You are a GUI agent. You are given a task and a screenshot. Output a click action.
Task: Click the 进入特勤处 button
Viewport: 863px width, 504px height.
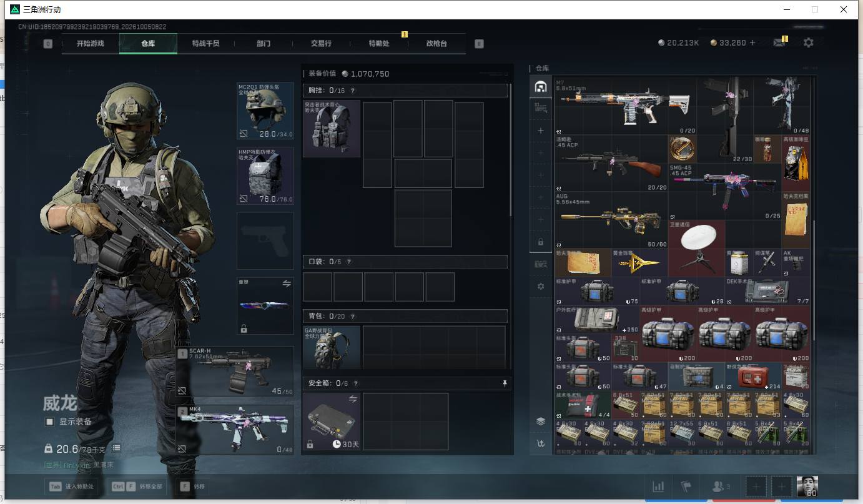point(71,487)
